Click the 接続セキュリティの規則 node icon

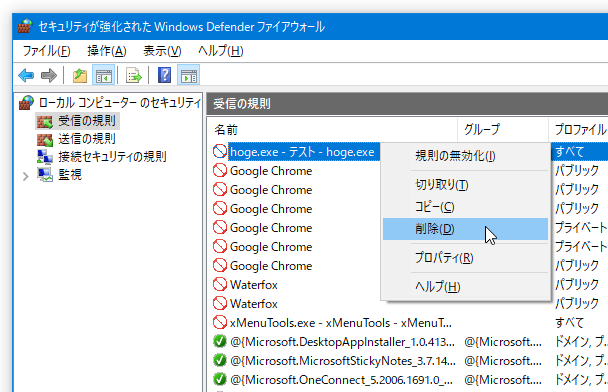(x=45, y=157)
